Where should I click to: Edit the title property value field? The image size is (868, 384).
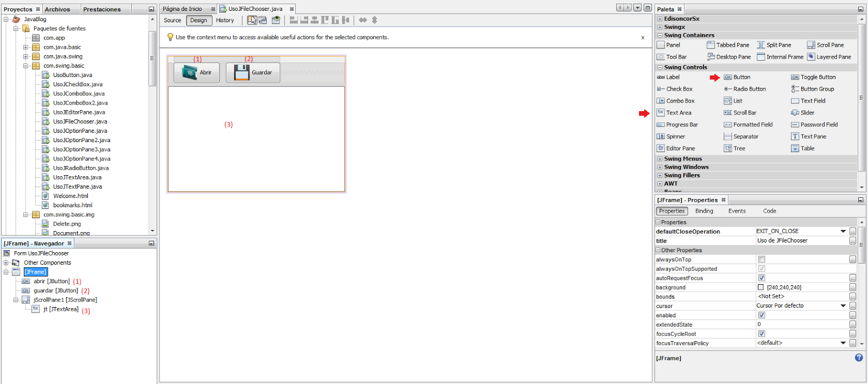(802, 241)
